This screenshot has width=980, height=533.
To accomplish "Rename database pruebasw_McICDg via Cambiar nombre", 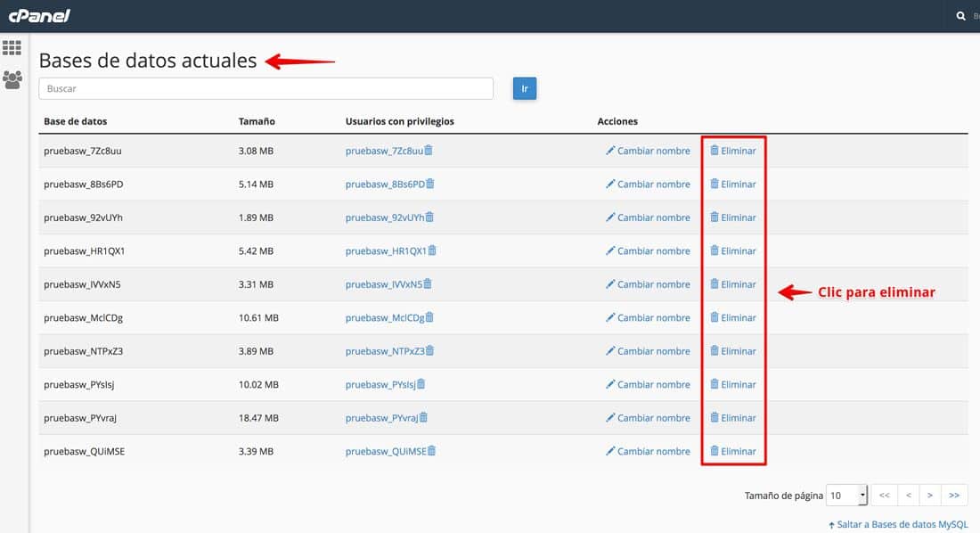I will pos(648,317).
